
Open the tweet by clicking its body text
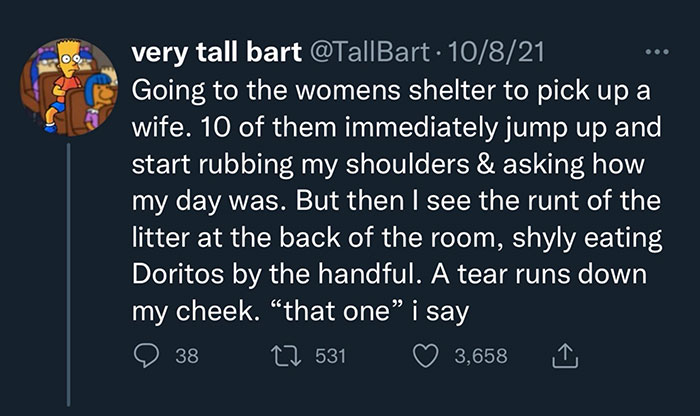coord(397,201)
